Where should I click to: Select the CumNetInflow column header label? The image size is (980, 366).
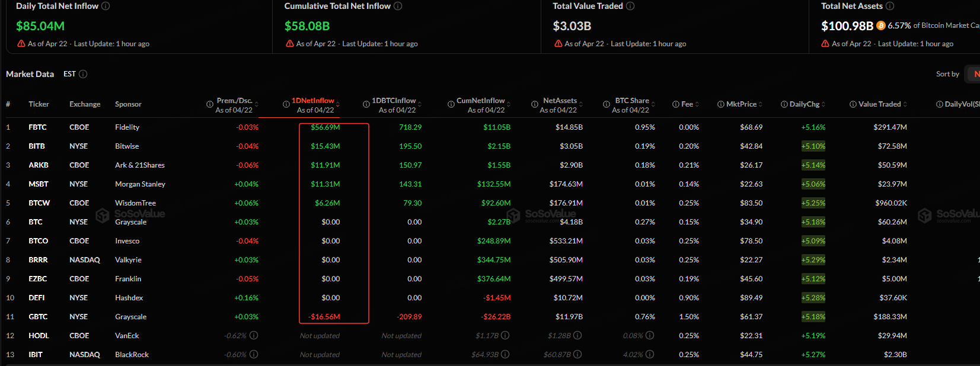click(x=480, y=101)
